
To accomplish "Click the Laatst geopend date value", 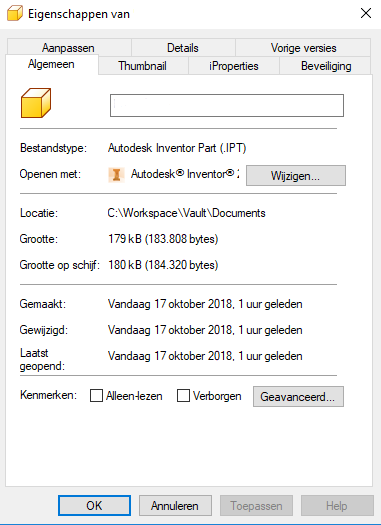I will point(205,356).
